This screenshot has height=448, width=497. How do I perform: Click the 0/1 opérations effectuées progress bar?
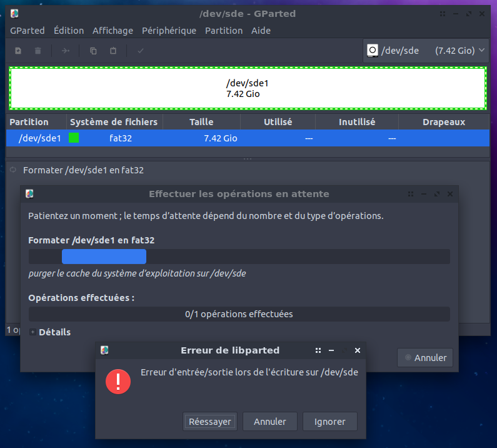[239, 314]
